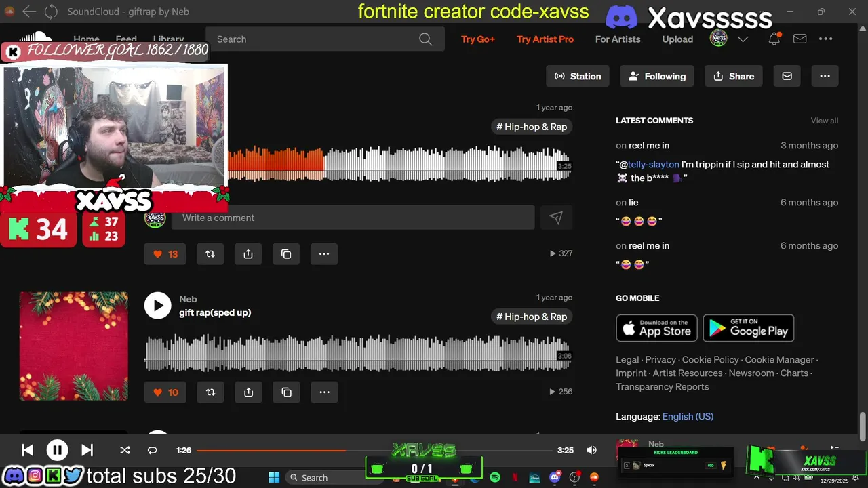Open the Home tab in SoundCloud
868x488 pixels.
(x=86, y=39)
